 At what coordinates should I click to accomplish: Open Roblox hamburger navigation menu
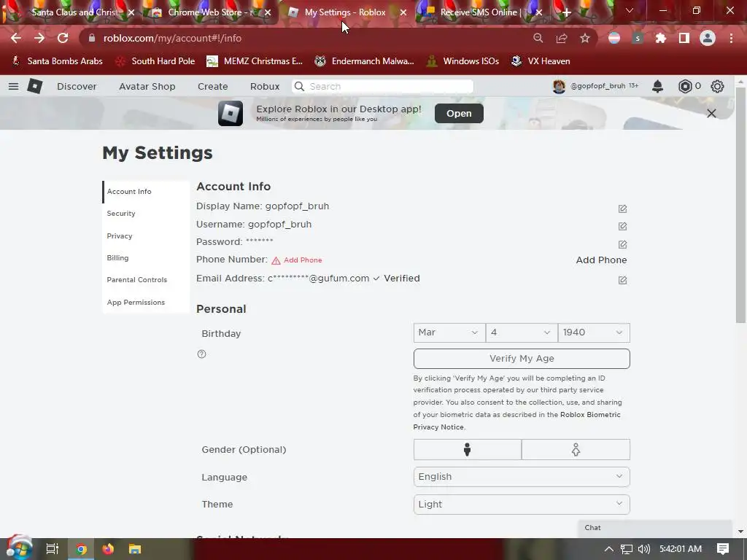click(13, 86)
